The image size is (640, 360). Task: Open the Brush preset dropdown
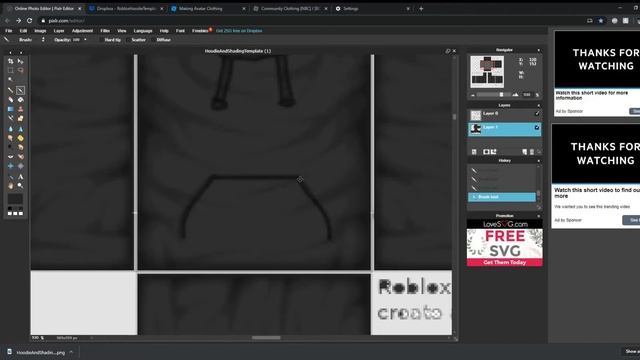(43, 40)
